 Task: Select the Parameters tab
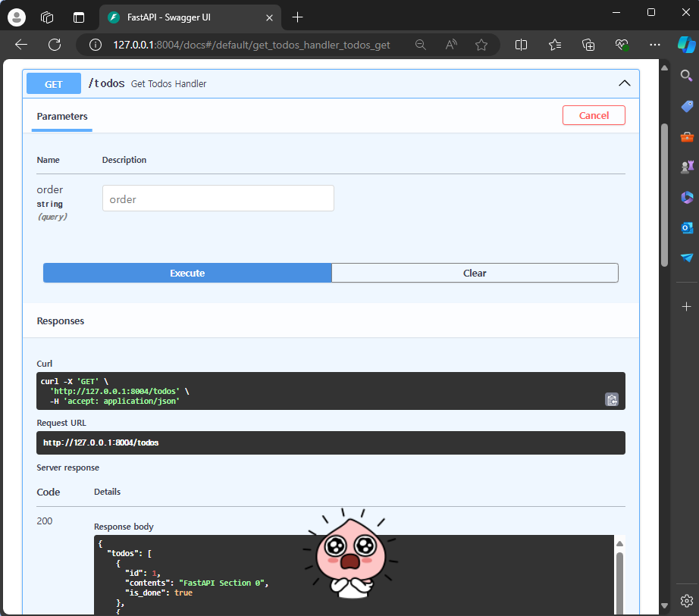click(x=62, y=117)
